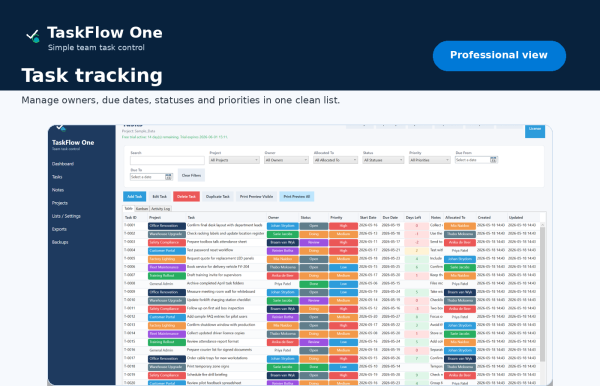Sort by the Updated column header
Screen dimensions: 600x386
[516, 217]
